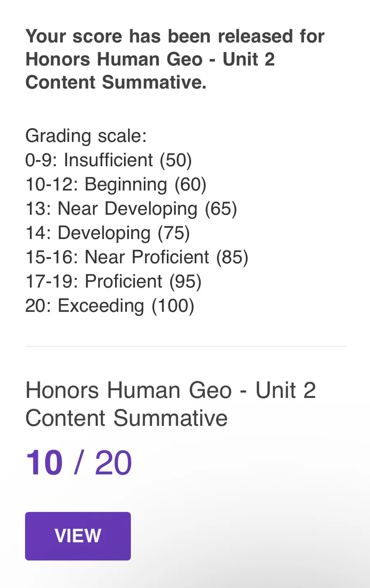Viewport: 370px width, 588px height.
Task: Click the '(100)' percentage value
Action: 173,306
